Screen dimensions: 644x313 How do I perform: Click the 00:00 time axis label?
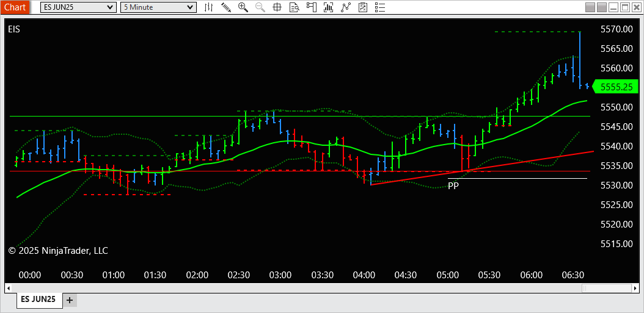[30, 275]
